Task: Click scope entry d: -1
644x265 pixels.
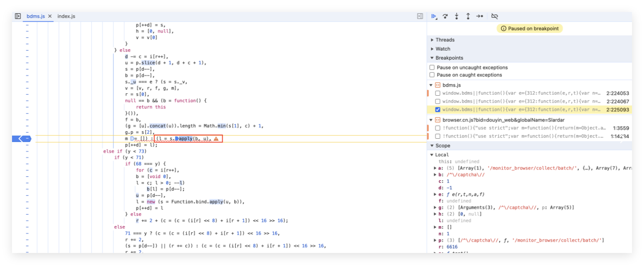Action: coord(446,188)
